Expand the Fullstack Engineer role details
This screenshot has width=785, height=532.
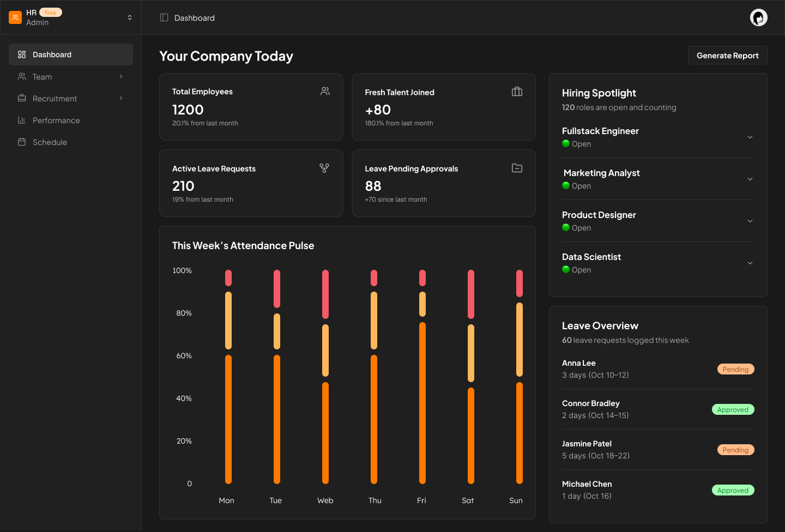[x=750, y=137]
